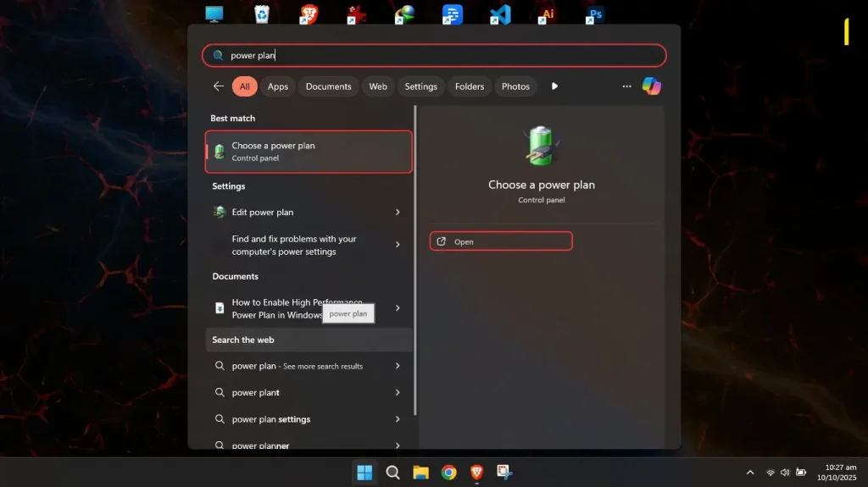Open Google Chrome from the taskbar
Viewport: 868px width, 487px height.
449,473
